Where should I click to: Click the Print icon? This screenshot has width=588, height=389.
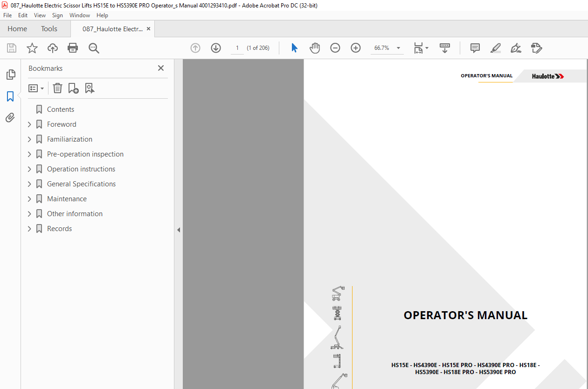click(x=73, y=48)
